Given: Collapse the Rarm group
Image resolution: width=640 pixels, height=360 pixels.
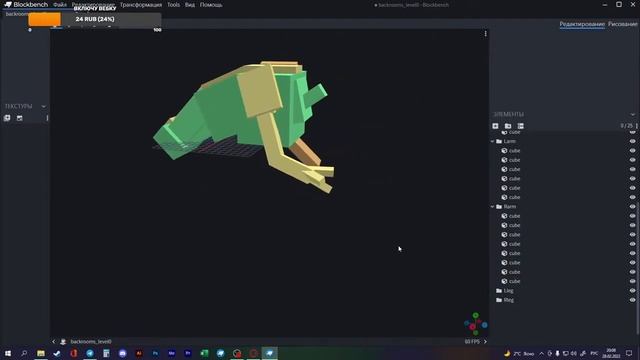Looking at the screenshot, I should click(x=493, y=207).
